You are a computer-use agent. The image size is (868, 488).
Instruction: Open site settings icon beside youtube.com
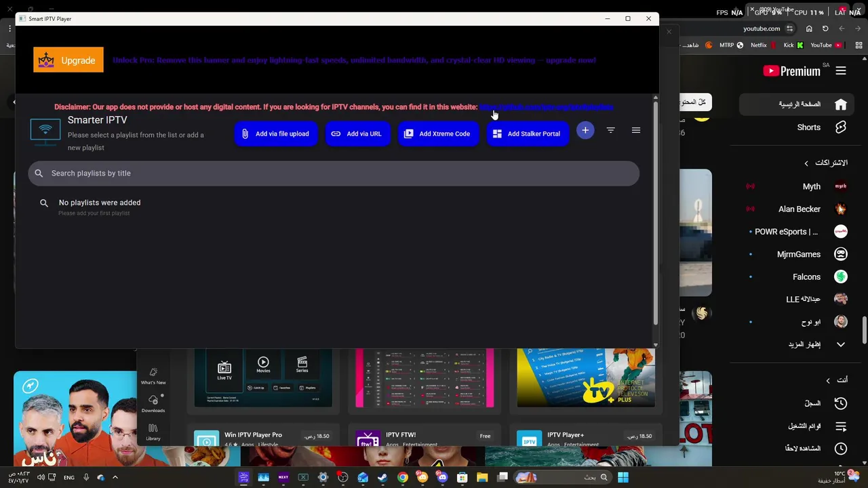pos(790,28)
